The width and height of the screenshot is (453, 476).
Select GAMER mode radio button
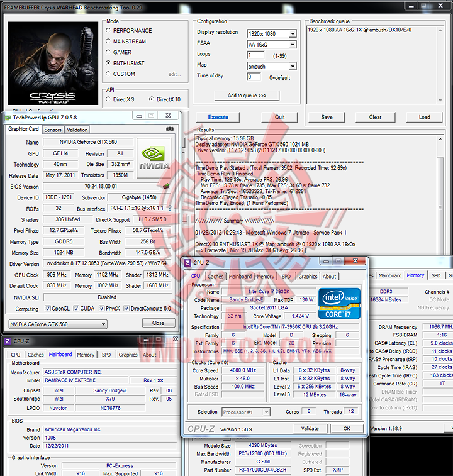tap(108, 52)
